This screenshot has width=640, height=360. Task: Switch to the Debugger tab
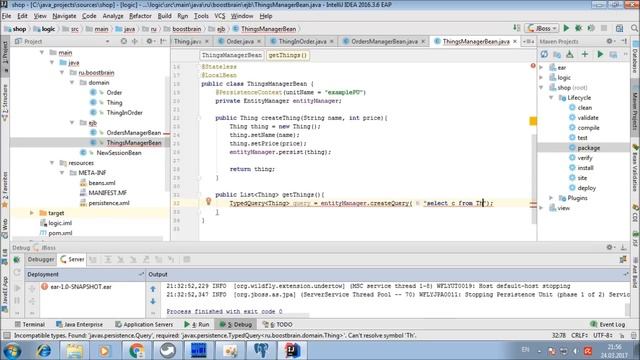41,259
